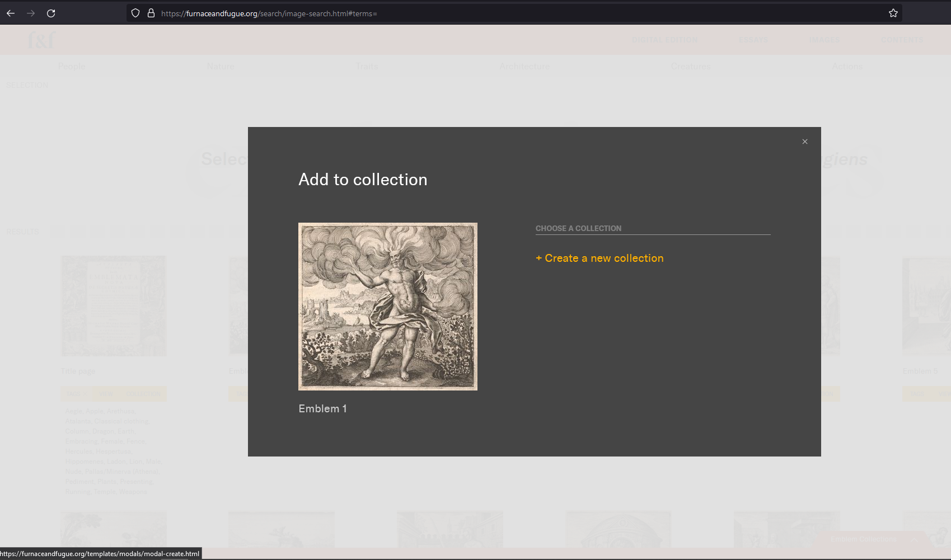Open the Images menu item
951x560 pixels.
point(824,40)
